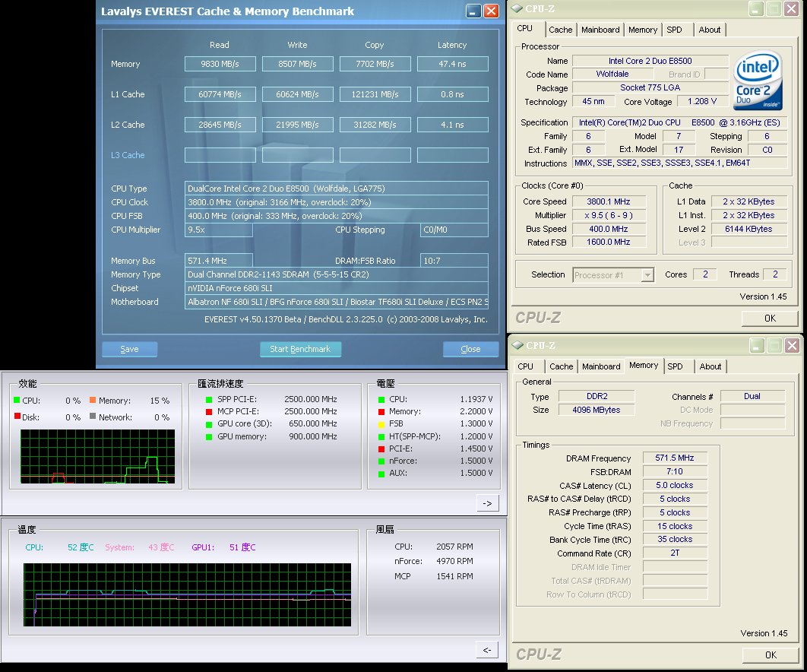This screenshot has width=807, height=672.
Task: Click the performance usage graph
Action: 98,456
